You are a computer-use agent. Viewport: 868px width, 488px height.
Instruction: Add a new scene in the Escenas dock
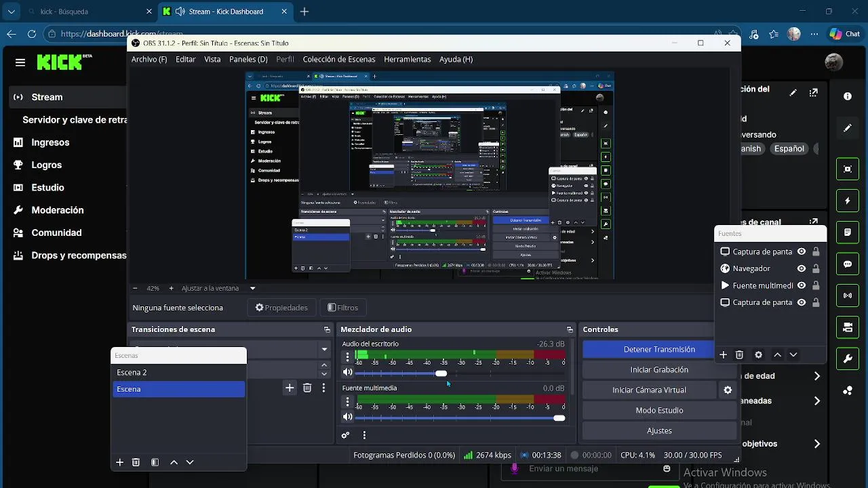point(120,462)
